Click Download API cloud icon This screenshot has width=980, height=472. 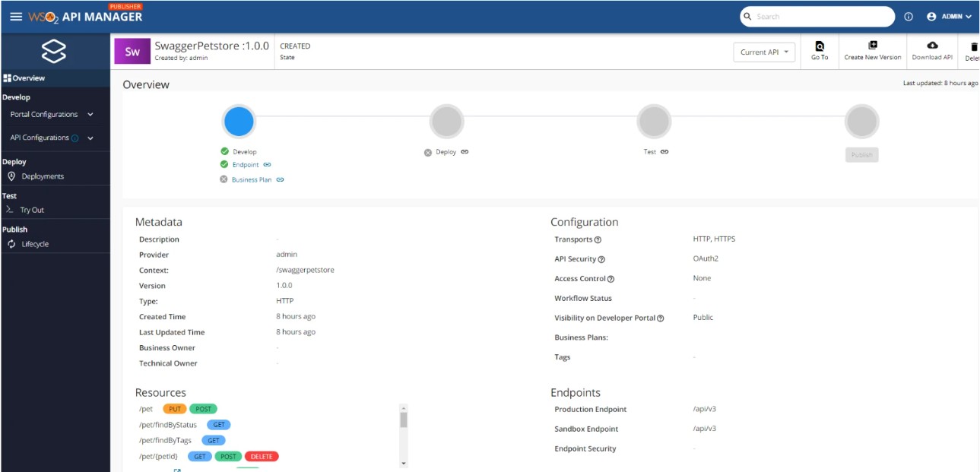(932, 46)
